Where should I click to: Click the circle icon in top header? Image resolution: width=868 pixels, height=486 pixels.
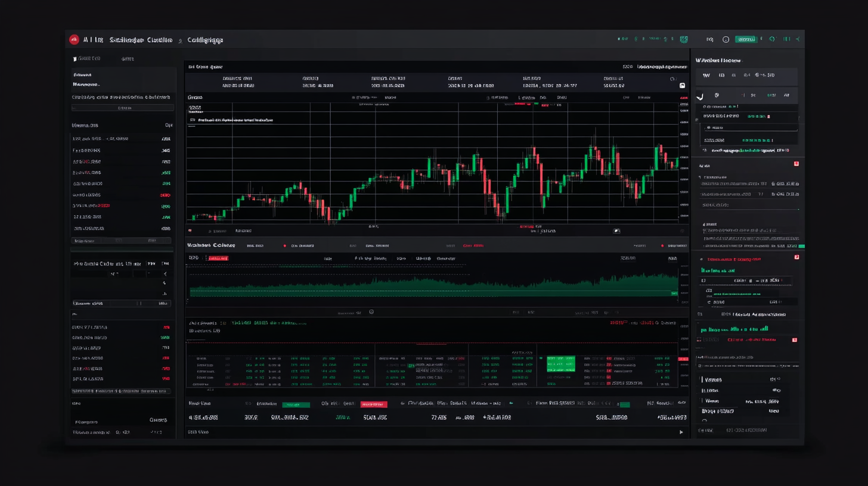[726, 39]
